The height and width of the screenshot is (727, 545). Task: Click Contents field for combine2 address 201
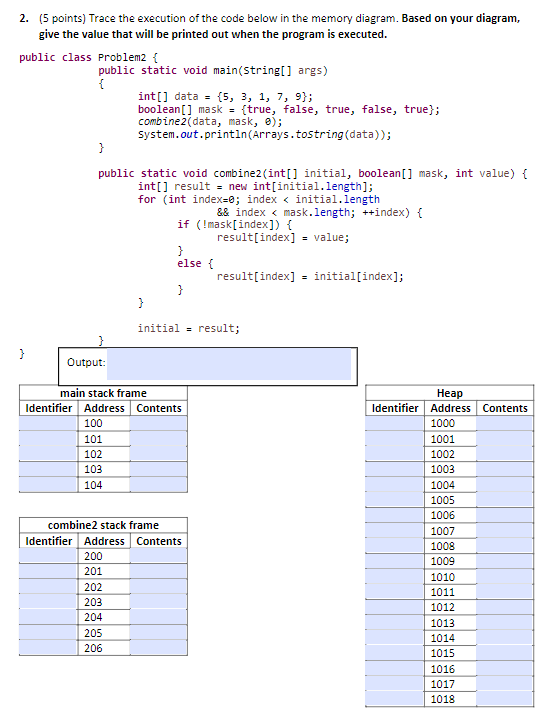[159, 571]
